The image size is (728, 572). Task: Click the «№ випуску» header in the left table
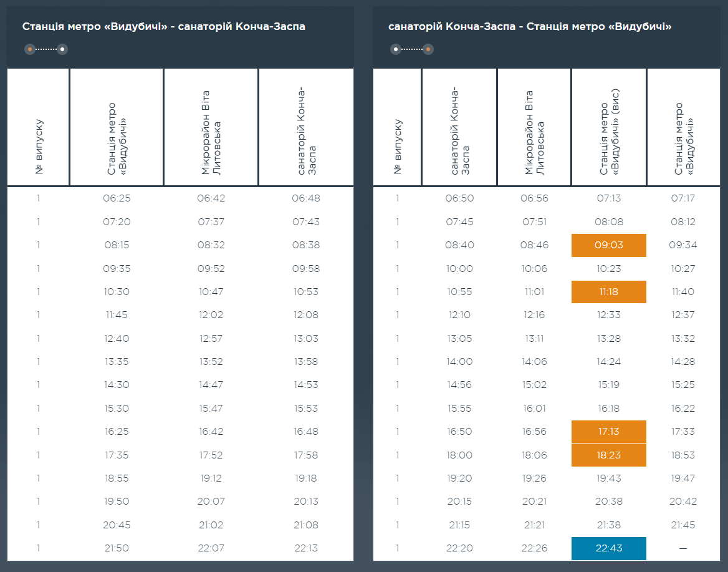tap(39, 147)
